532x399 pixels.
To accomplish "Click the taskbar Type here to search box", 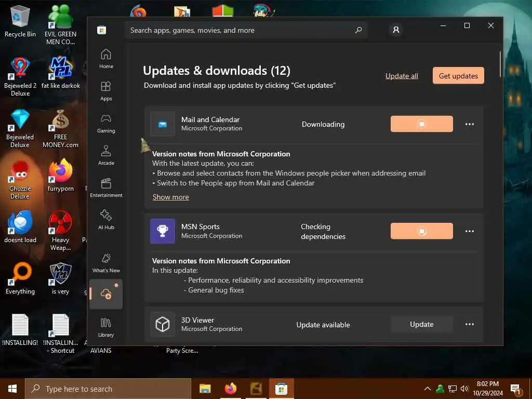I will pos(108,389).
